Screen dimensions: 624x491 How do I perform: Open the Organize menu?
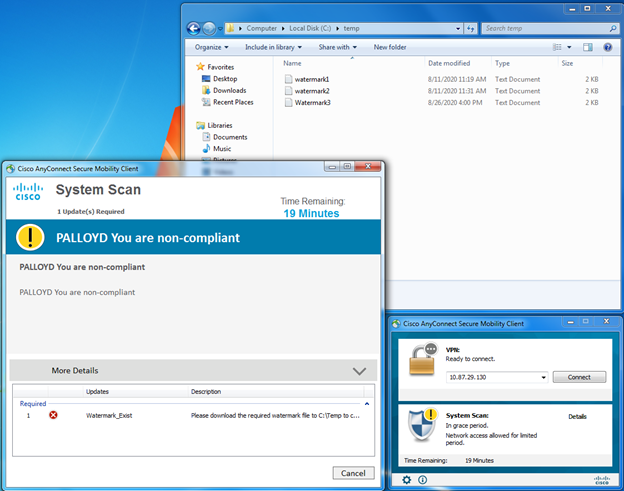pyautogui.click(x=211, y=47)
